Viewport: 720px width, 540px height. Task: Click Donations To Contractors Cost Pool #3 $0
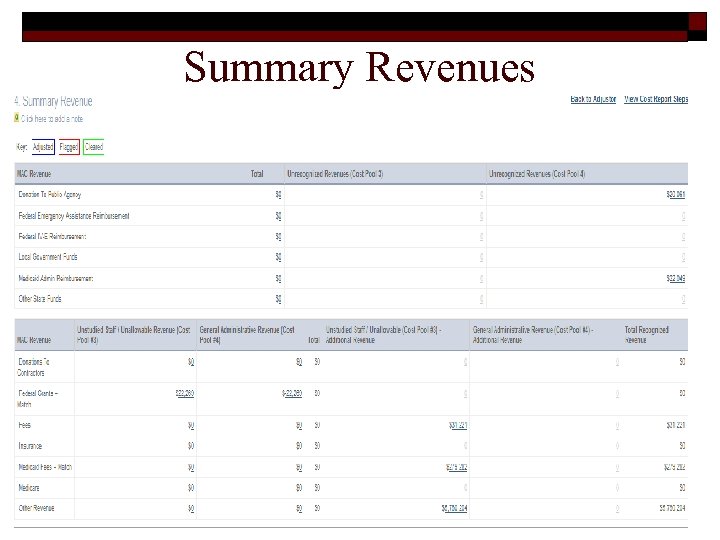(x=191, y=362)
